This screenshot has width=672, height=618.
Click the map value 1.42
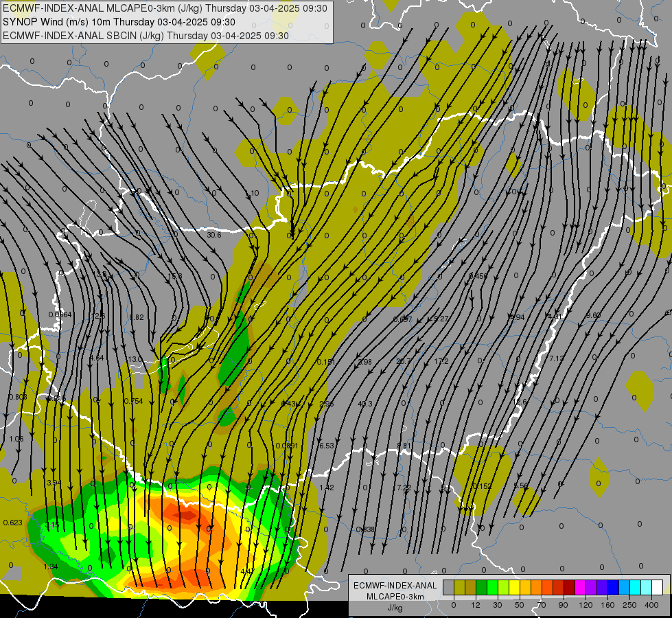pyautogui.click(x=327, y=488)
